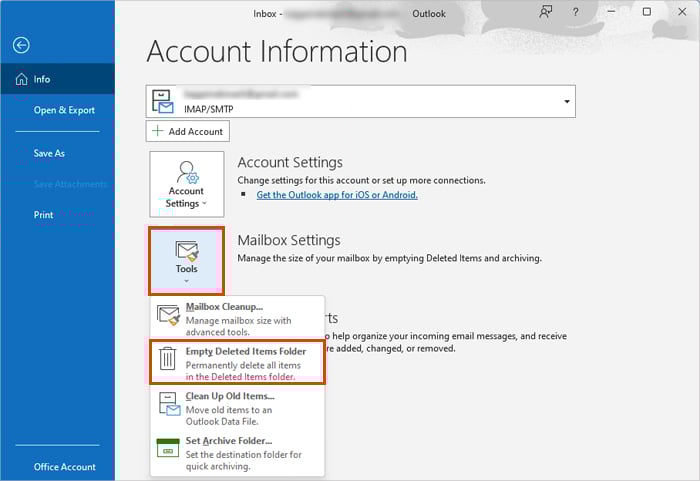Click the back arrow circle icon
The width and height of the screenshot is (700, 481).
(21, 45)
